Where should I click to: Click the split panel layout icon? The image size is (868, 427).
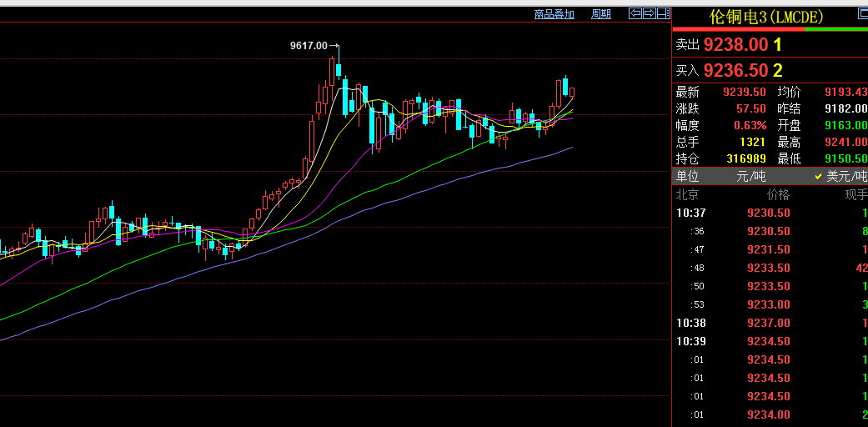(664, 13)
